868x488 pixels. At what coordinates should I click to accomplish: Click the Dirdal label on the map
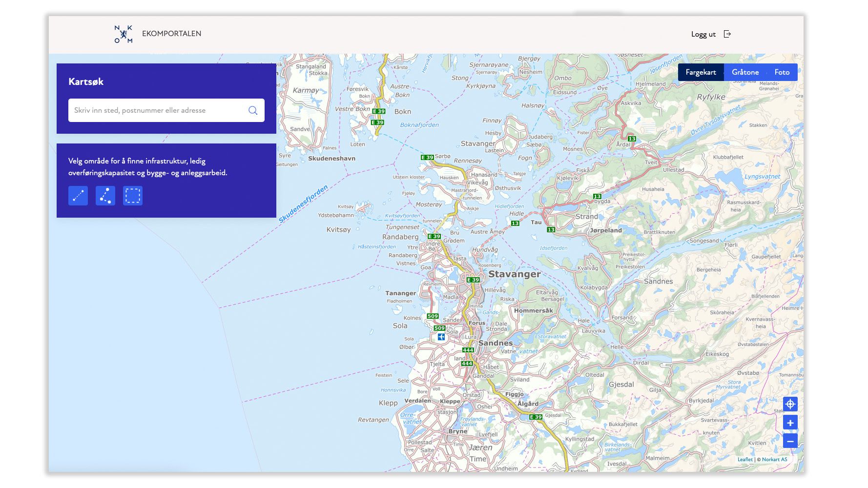pos(641,363)
